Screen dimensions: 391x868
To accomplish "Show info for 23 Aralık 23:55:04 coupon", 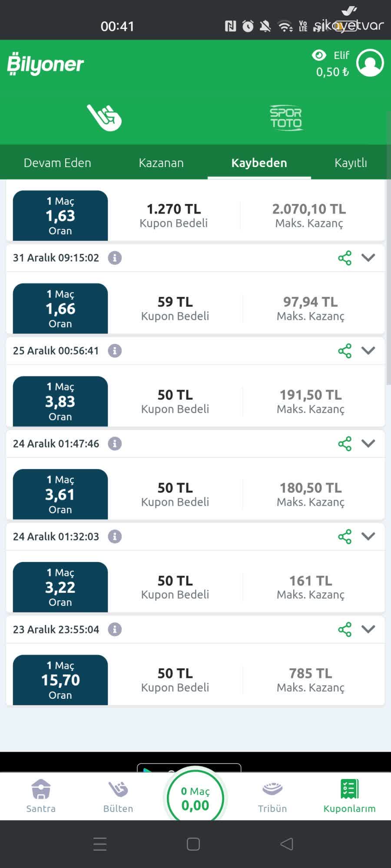I will (115, 629).
